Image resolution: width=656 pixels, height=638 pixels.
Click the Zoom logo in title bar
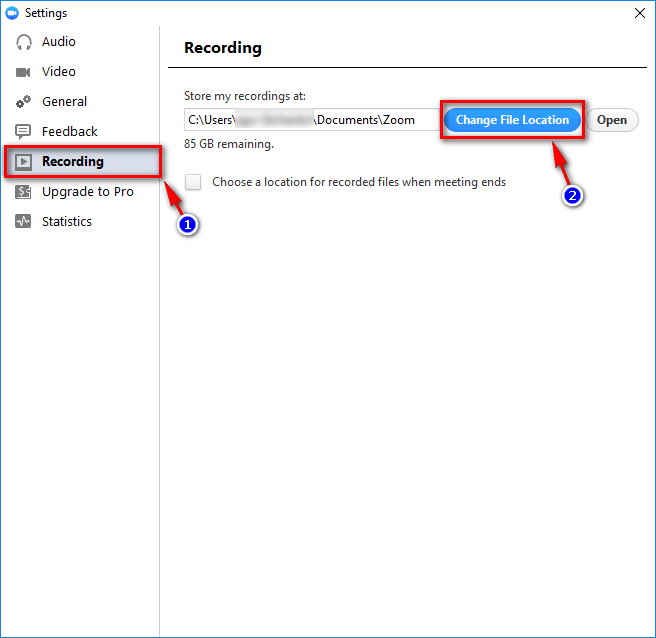pos(12,13)
